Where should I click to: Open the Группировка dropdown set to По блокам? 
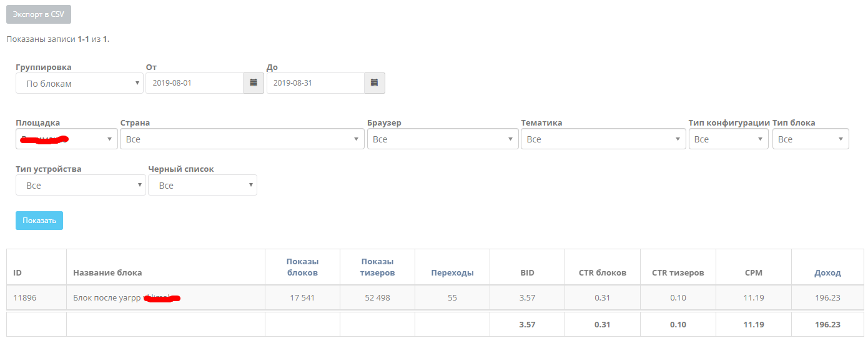[x=79, y=83]
